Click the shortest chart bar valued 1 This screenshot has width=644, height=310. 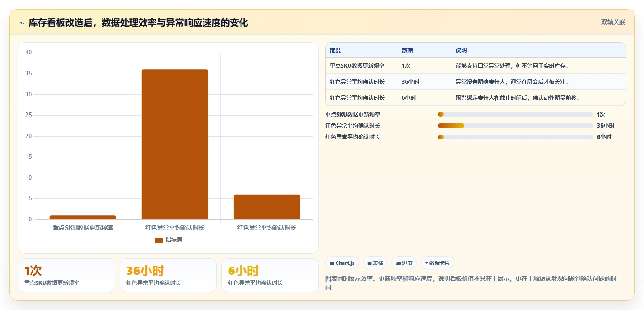[83, 217]
